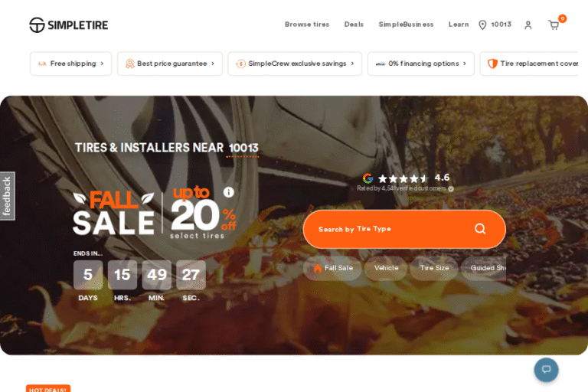
Task: Select the Vehicle search tab
Action: pos(386,268)
